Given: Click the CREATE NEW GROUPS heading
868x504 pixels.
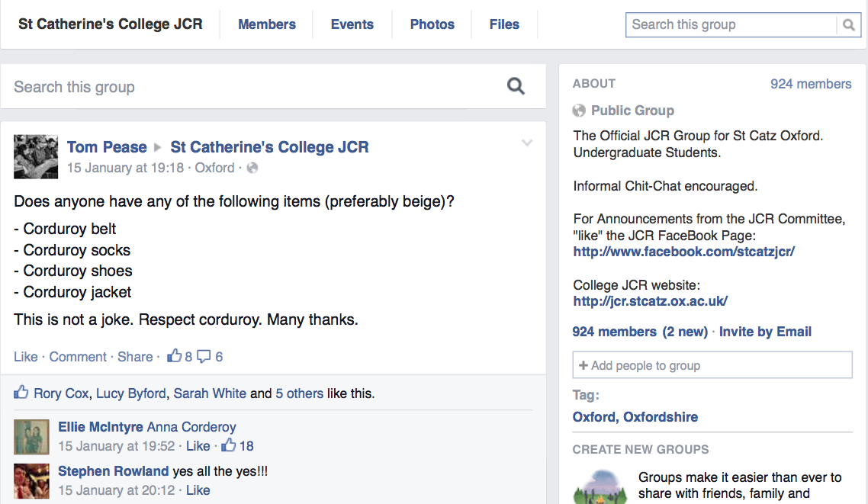Looking at the screenshot, I should pos(641,449).
